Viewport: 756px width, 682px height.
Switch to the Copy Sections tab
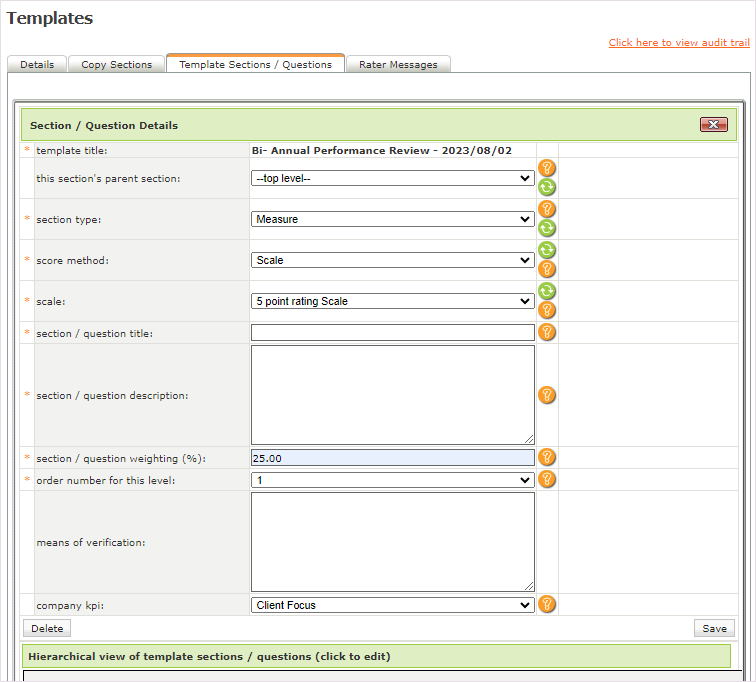click(x=117, y=64)
